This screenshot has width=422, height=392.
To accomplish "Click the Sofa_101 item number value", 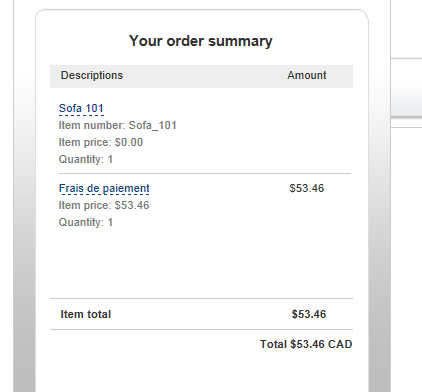I will pyautogui.click(x=153, y=125).
